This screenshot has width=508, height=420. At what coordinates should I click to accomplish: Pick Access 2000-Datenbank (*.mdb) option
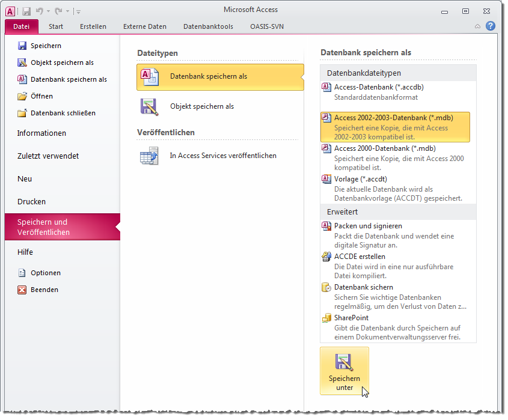[385, 148]
